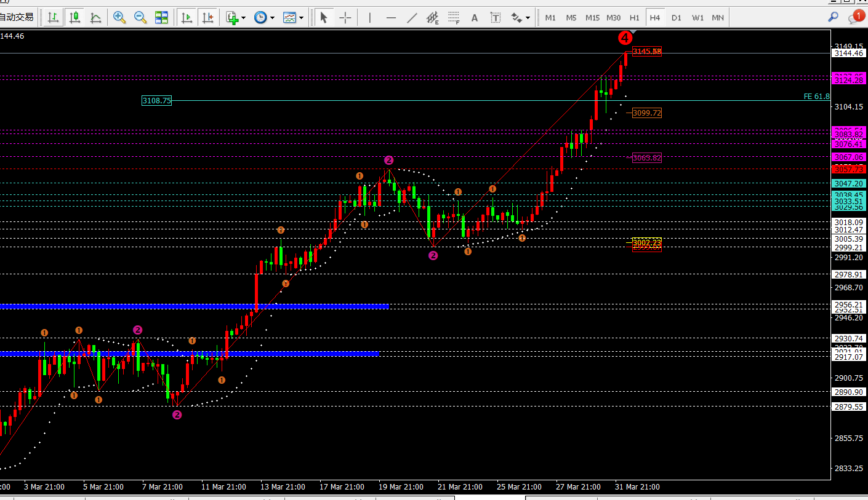Pick the text label tool
Viewport: 868px width, 500px height.
pyautogui.click(x=475, y=18)
